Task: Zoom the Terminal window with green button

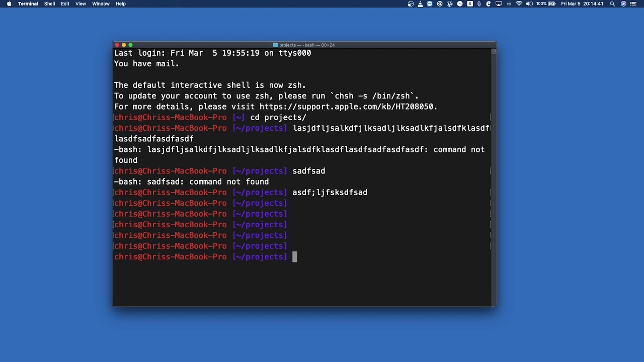Action: [130, 45]
